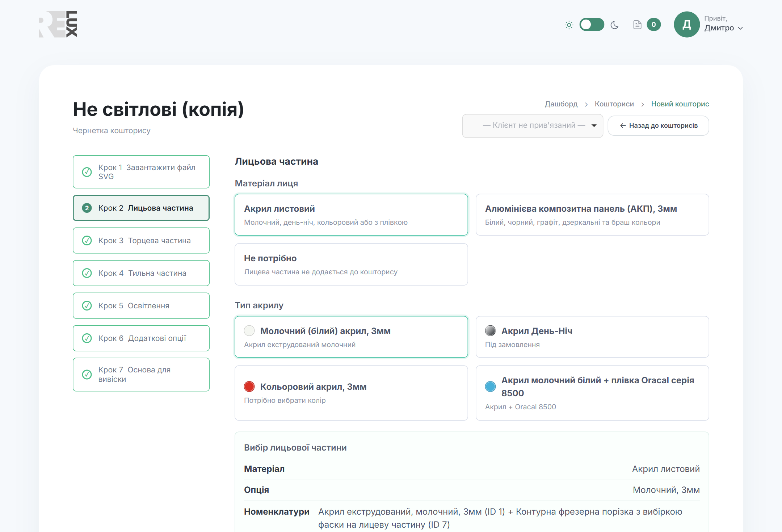Image resolution: width=782 pixels, height=532 pixels.
Task: Click the moon dark-mode icon
Action: (x=615, y=25)
